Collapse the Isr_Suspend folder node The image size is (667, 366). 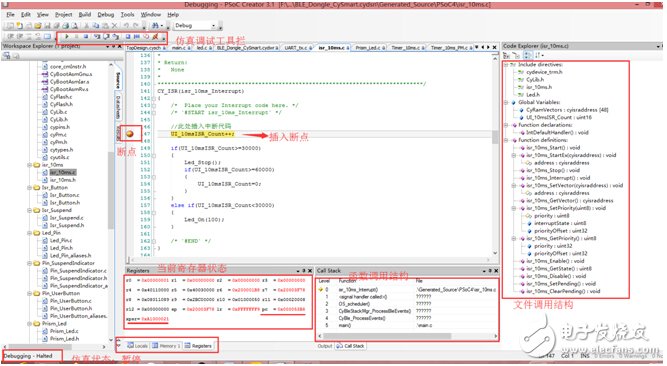pos(30,210)
